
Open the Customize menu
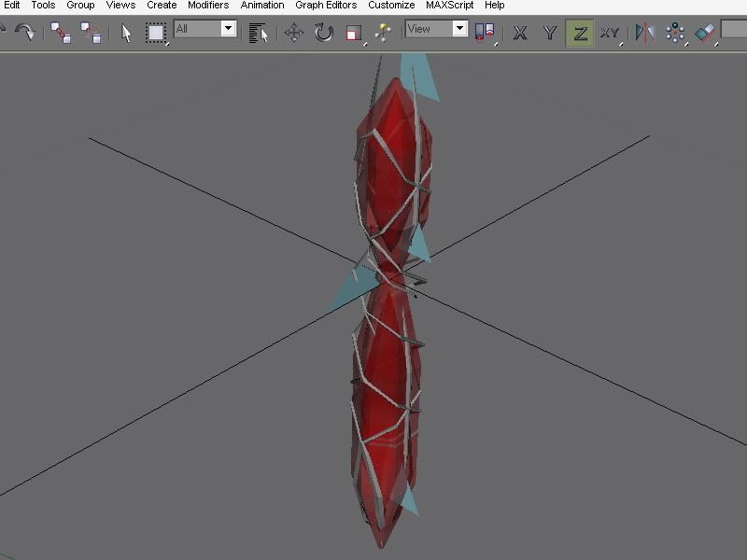pos(391,6)
